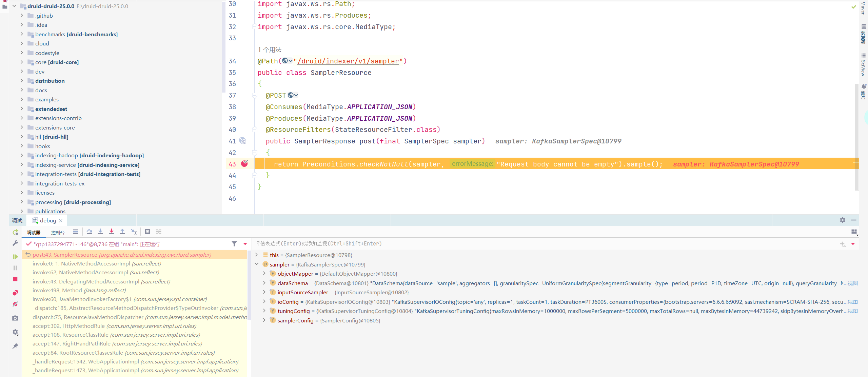Toggle Mute Breakpoints icon

[15, 304]
